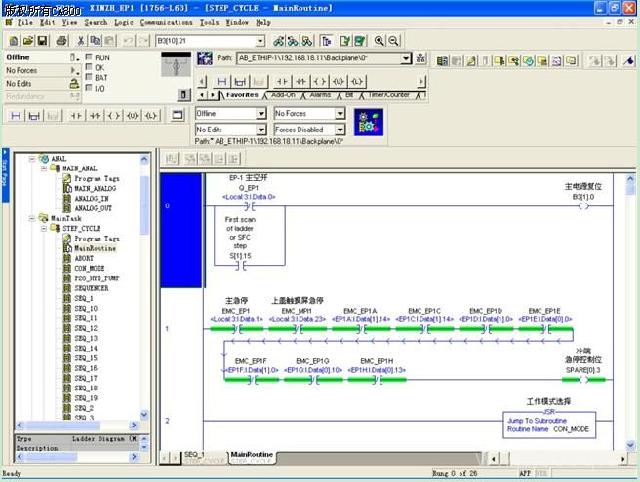Toggle the I/O status checkbox

[x=89, y=88]
